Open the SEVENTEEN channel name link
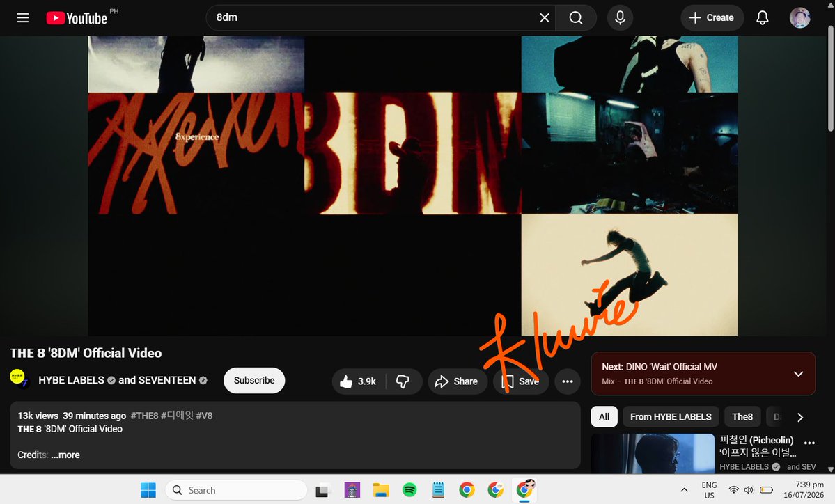This screenshot has width=835, height=504. [167, 380]
